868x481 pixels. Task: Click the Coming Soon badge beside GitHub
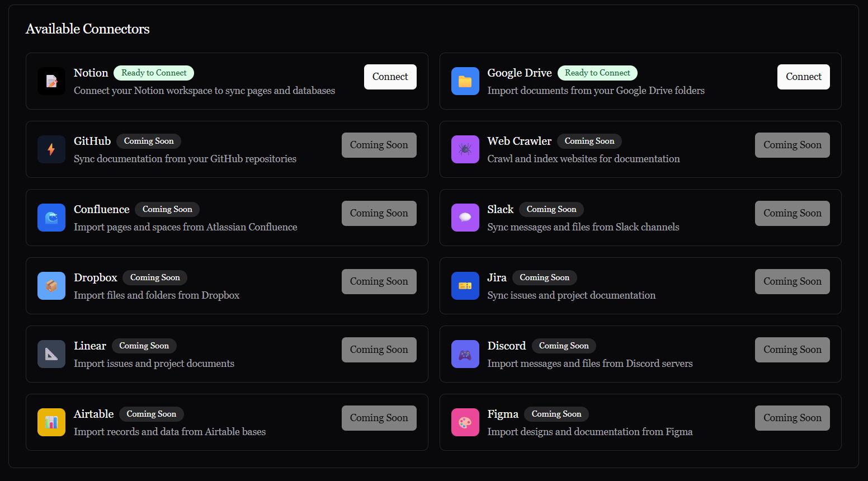[149, 141]
